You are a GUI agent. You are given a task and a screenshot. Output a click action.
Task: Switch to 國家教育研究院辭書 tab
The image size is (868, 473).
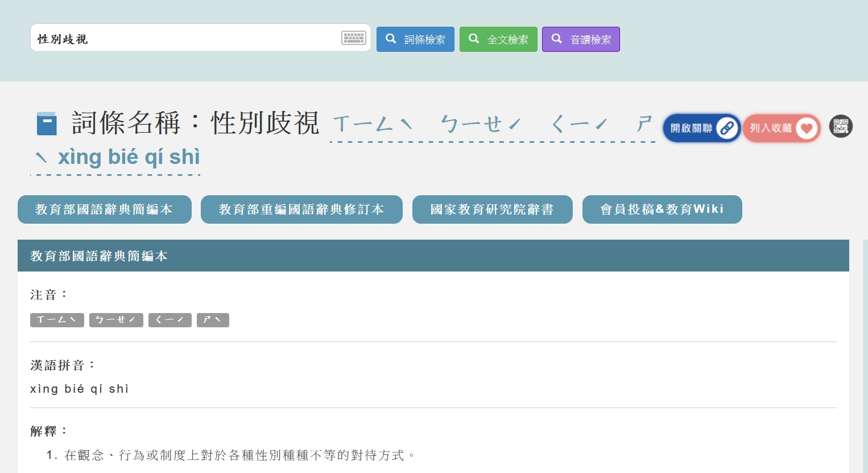[x=493, y=209]
